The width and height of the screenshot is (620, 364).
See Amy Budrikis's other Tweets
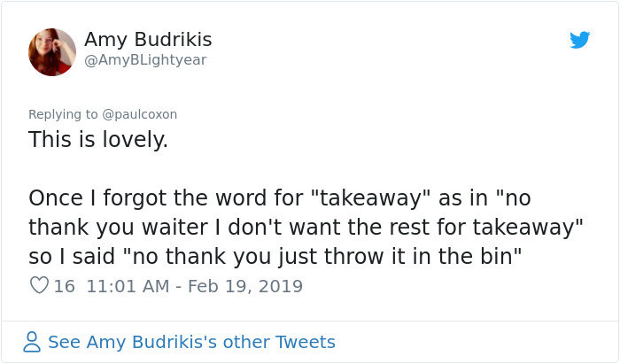[191, 342]
